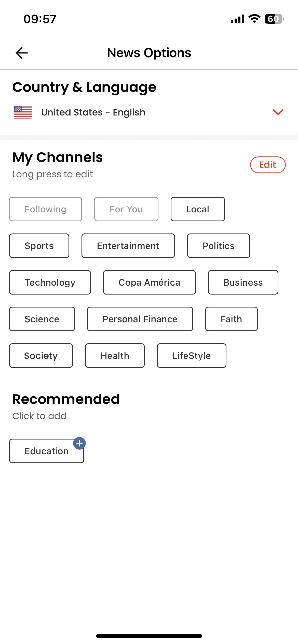Viewport: 298px width, 644px height.
Task: Add Education channel via plus icon
Action: tap(79, 443)
